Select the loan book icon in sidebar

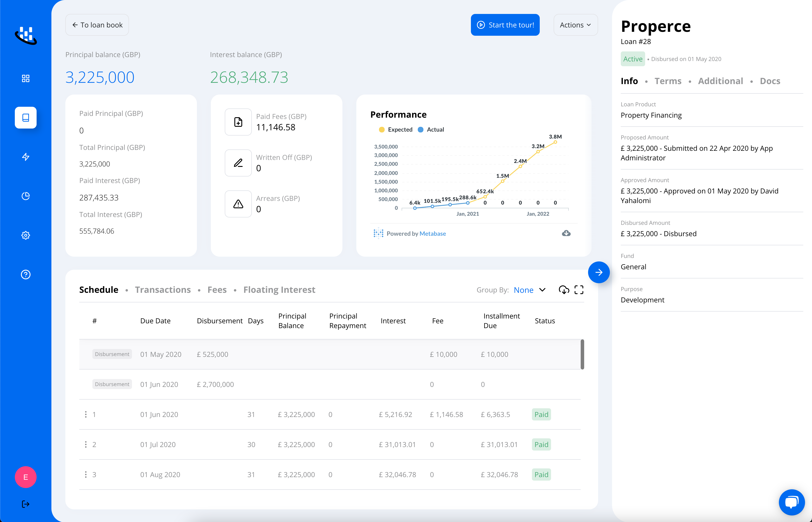[25, 117]
